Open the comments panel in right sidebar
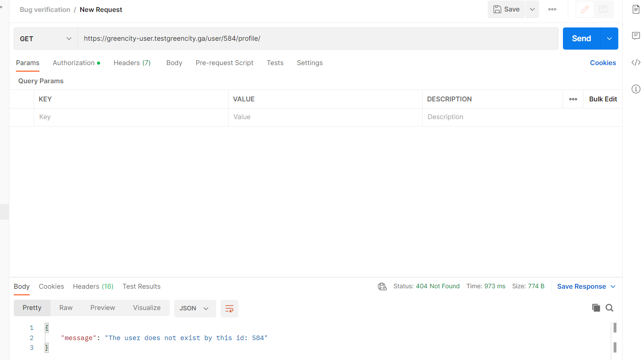Viewport: 644px width, 360px height. (x=636, y=35)
